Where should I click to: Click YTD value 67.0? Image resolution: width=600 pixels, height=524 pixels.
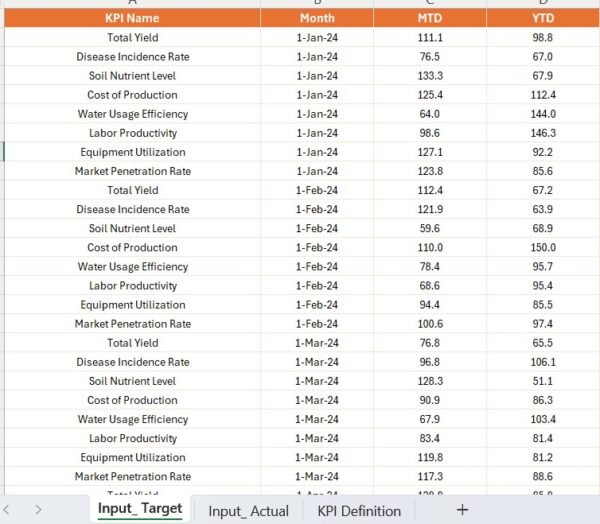click(543, 57)
